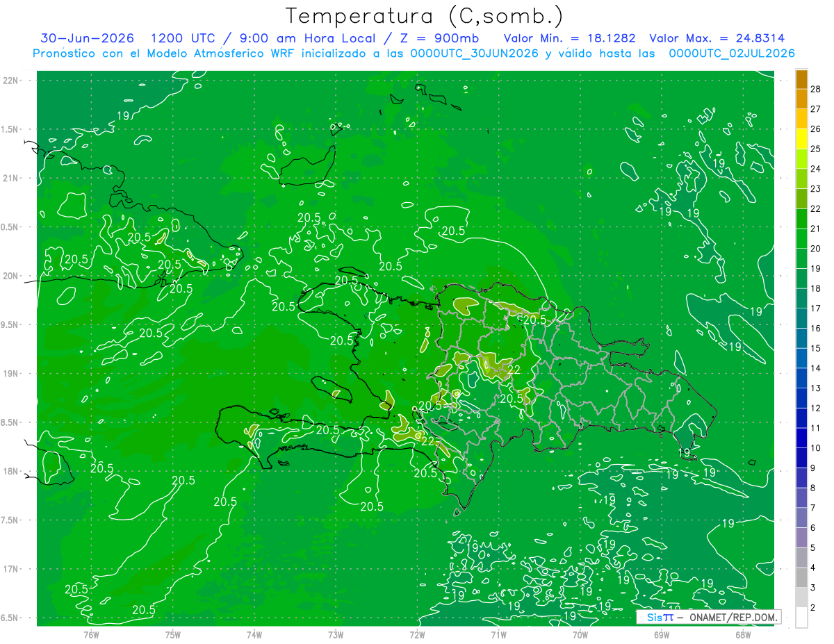The height and width of the screenshot is (644, 834).
Task: Click the '17N' latitude axis label
Action: [10, 569]
